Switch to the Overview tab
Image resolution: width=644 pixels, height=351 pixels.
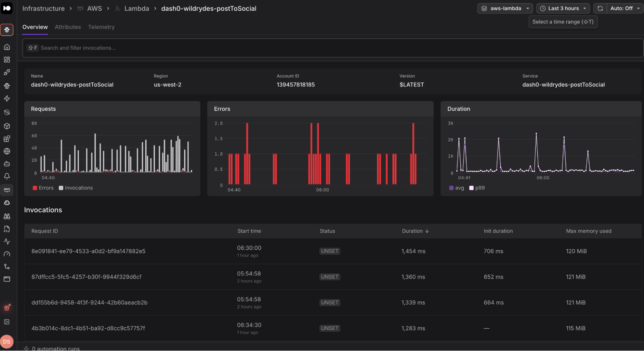(35, 27)
